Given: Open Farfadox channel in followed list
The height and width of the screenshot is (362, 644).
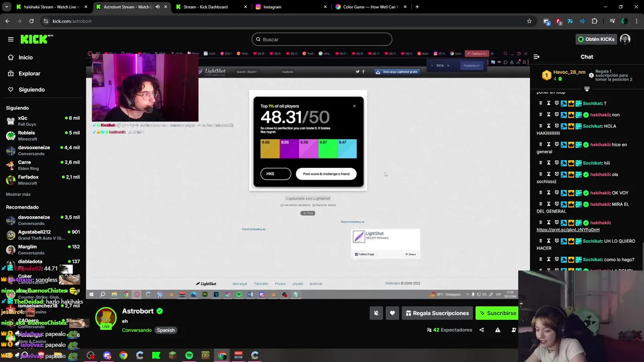Looking at the screenshot, I should [43, 180].
